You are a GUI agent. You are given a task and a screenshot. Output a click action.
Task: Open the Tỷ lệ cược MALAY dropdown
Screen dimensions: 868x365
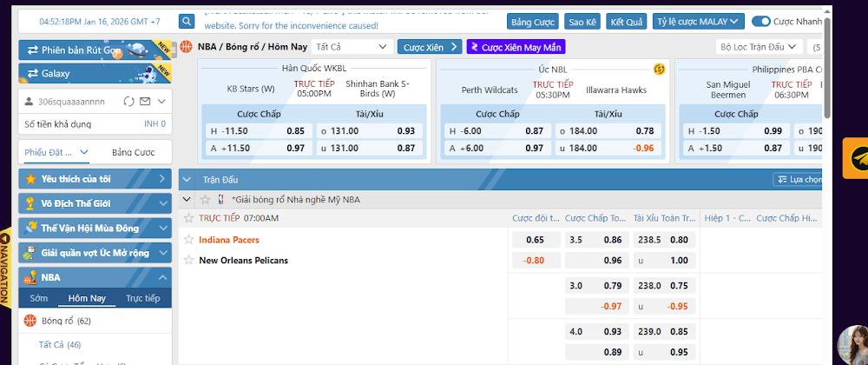[x=698, y=22]
